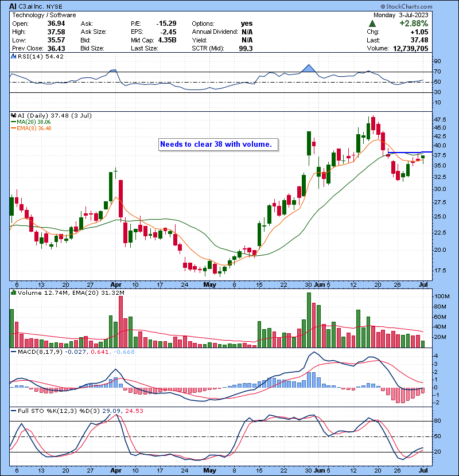The height and width of the screenshot is (476, 459).
Task: Click the High value '37.58'
Action: point(56,32)
